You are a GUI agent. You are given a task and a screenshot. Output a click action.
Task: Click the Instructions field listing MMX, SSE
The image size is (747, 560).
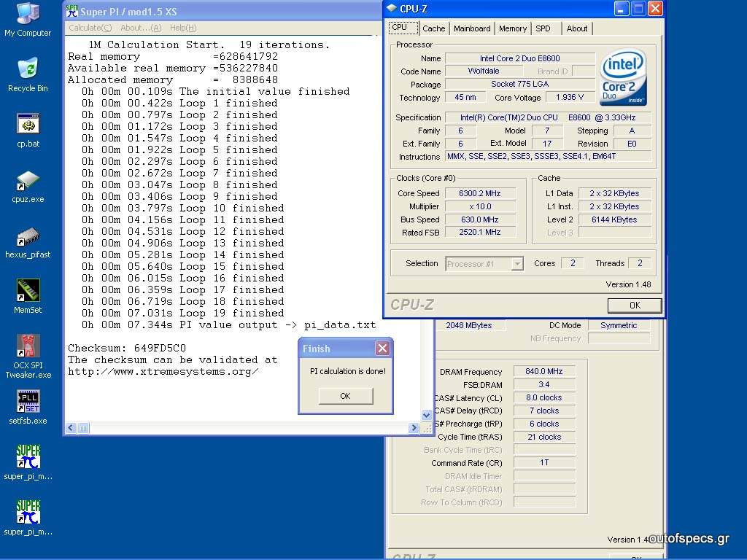[548, 156]
